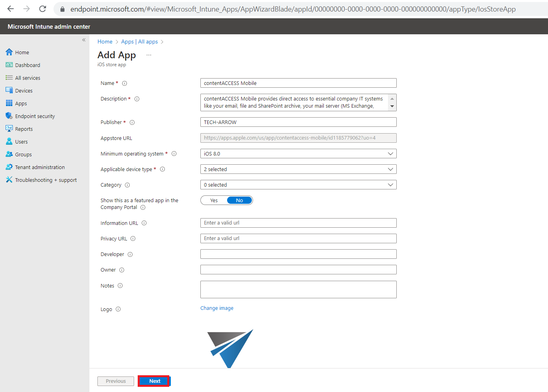The width and height of the screenshot is (548, 392).
Task: Navigate to Apps | All apps breadcrumb
Action: point(139,41)
